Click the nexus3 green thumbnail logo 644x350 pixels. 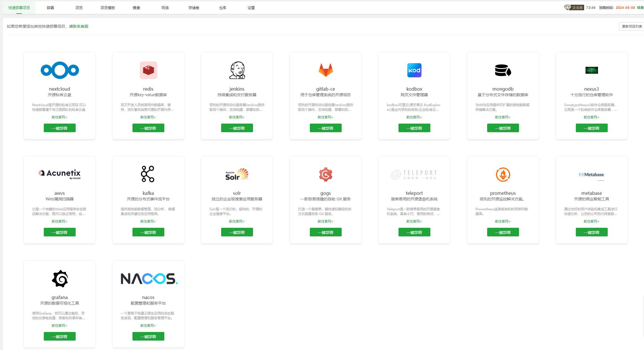click(x=592, y=70)
